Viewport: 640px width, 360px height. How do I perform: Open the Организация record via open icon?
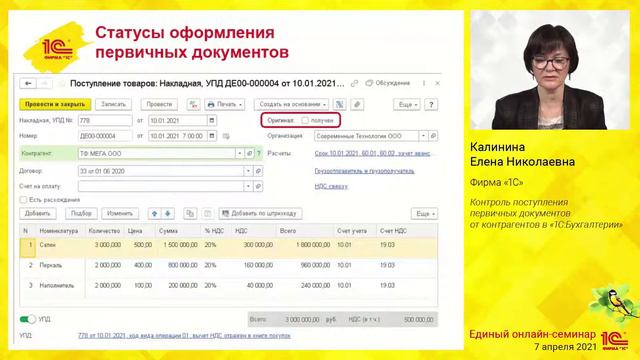433,136
